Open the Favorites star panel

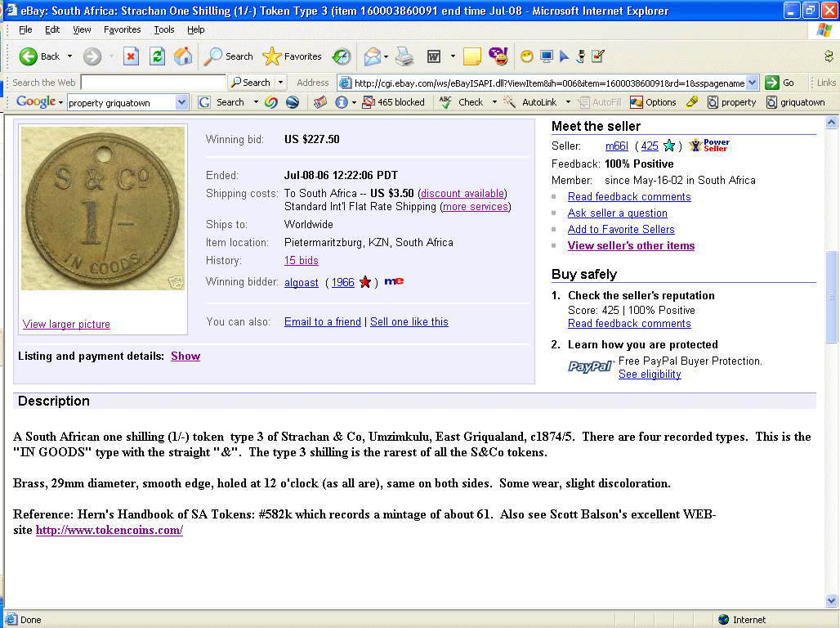pyautogui.click(x=293, y=56)
